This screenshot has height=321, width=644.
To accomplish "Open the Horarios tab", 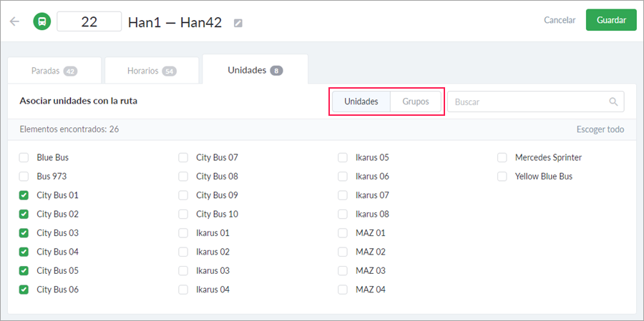I will pyautogui.click(x=151, y=71).
